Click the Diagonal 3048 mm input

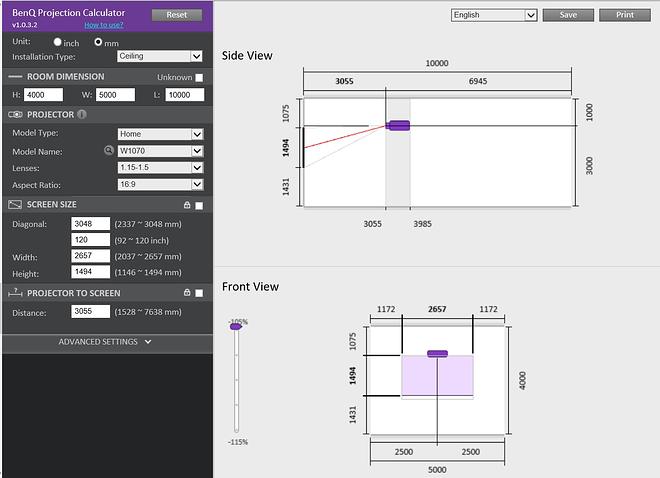point(90,224)
